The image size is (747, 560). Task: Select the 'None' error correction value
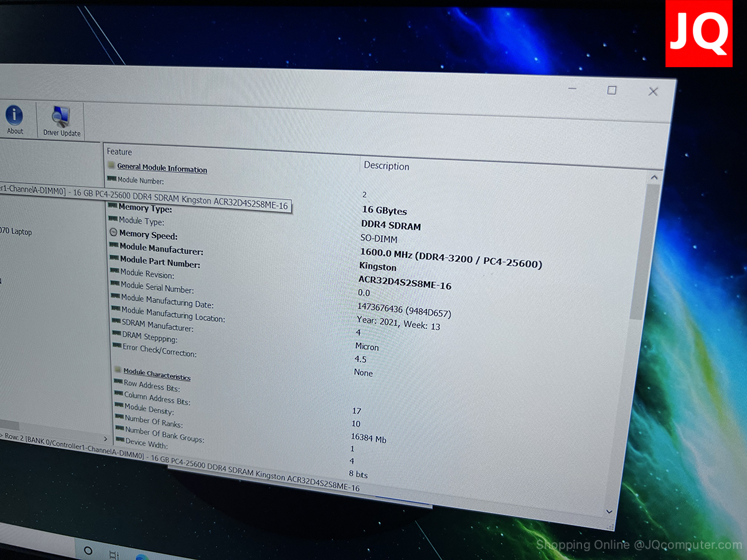coord(364,373)
